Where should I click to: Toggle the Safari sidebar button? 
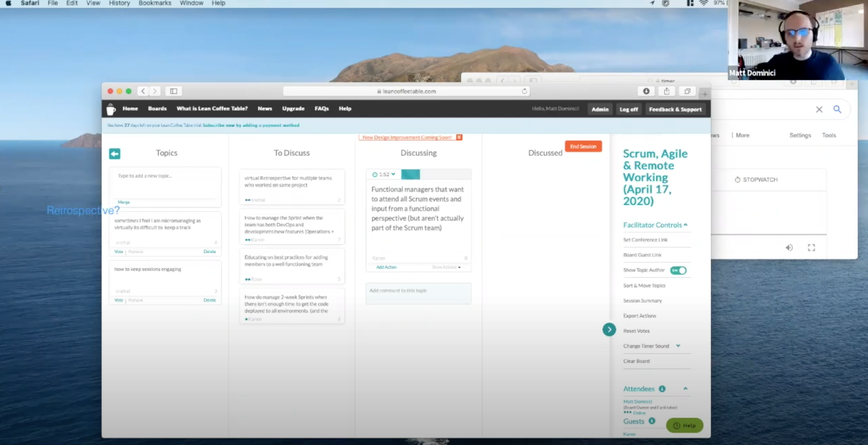coord(173,91)
